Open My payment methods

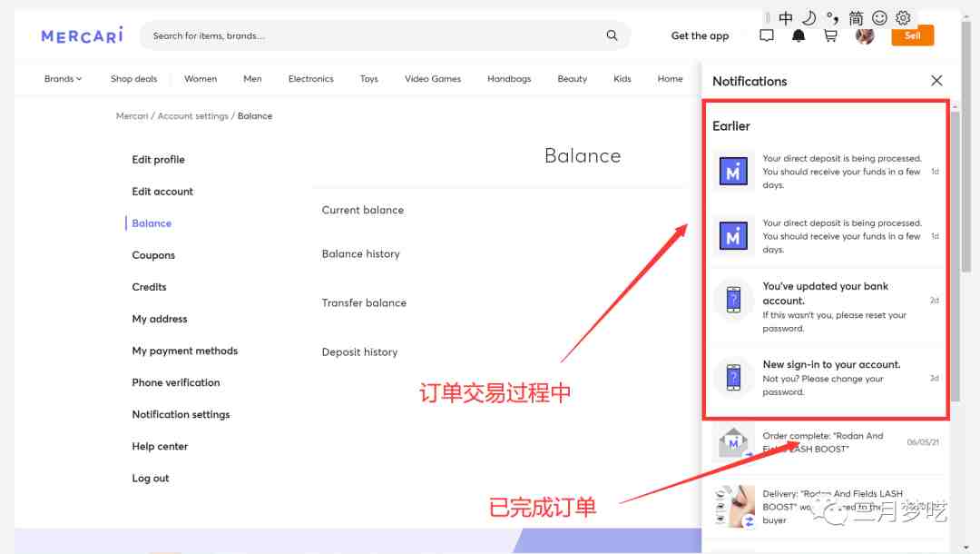point(185,351)
